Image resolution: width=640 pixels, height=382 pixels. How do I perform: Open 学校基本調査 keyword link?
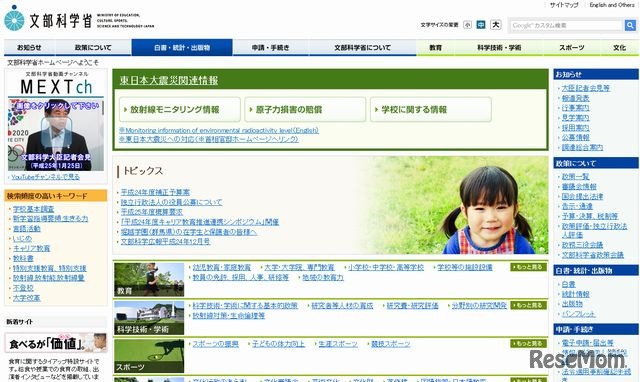click(x=33, y=209)
